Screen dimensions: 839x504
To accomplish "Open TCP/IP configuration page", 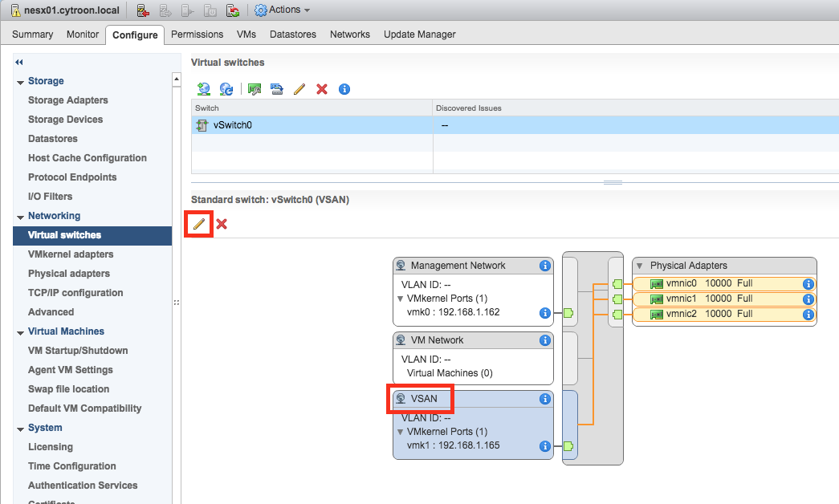I will click(75, 293).
